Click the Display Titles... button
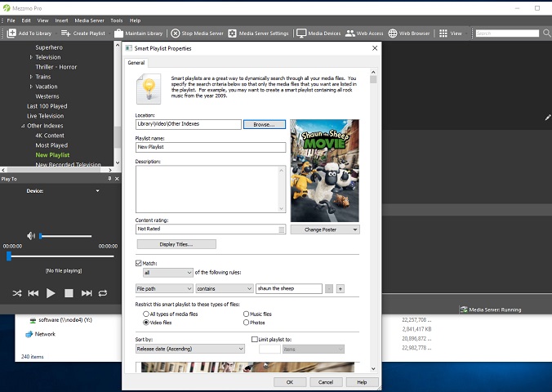 176,244
